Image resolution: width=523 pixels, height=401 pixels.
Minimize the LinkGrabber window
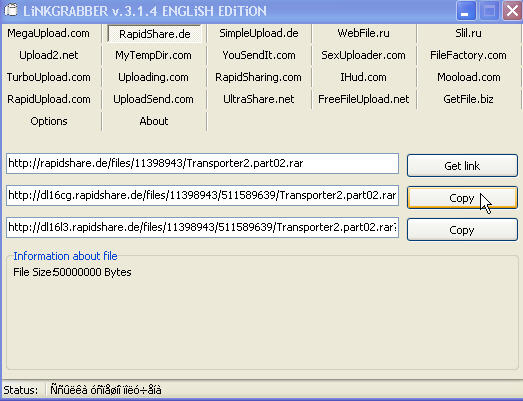point(465,11)
